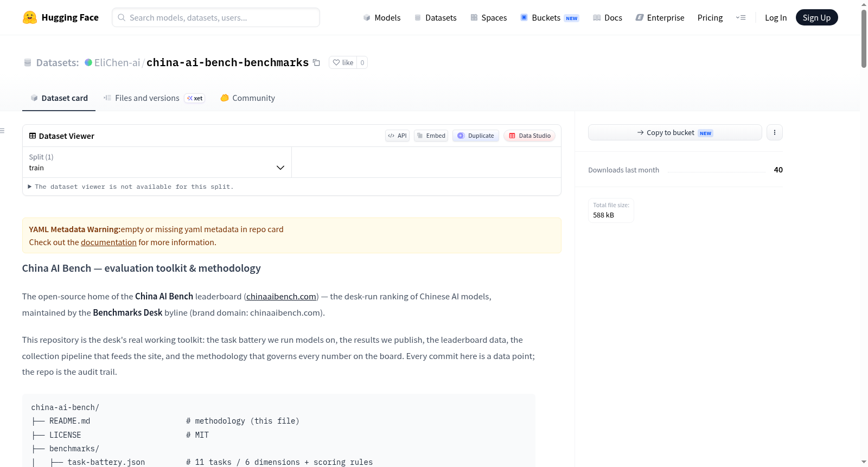The height and width of the screenshot is (467, 868).
Task: Click the Datasets: breadcrumb label
Action: (x=58, y=62)
